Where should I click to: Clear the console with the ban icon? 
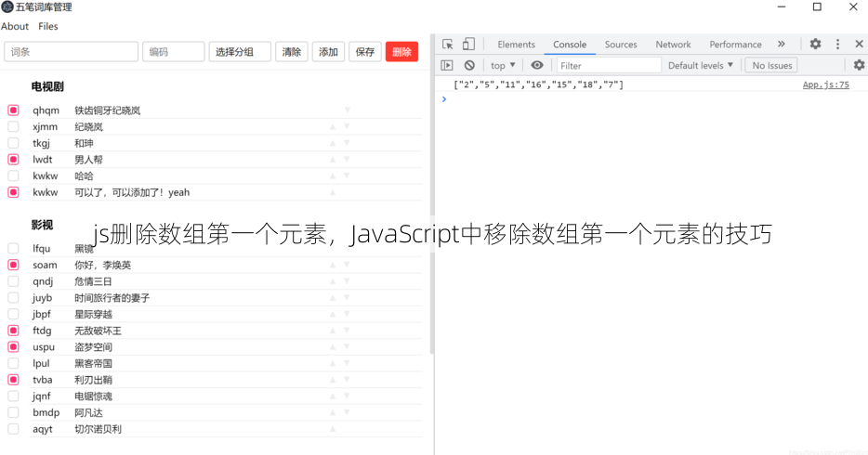pos(469,65)
